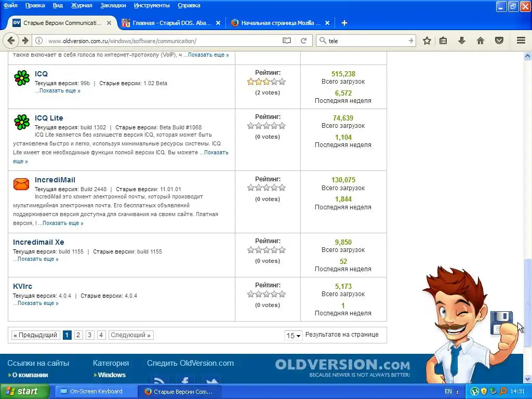Go back with the browser Back arrow

pyautogui.click(x=11, y=41)
